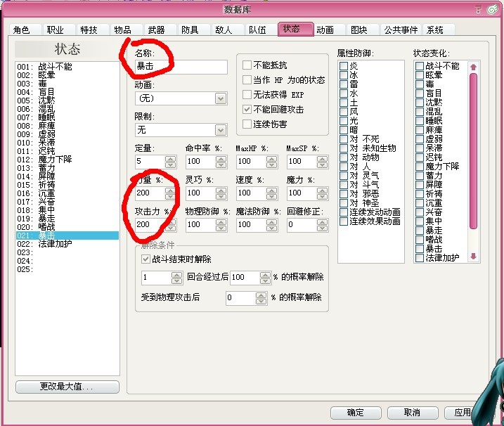Enable the 连续伤害 checkbox
This screenshot has width=504, height=426.
(x=247, y=124)
